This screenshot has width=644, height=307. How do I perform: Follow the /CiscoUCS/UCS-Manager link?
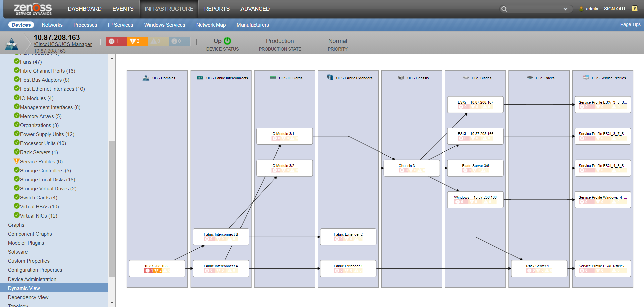click(62, 44)
